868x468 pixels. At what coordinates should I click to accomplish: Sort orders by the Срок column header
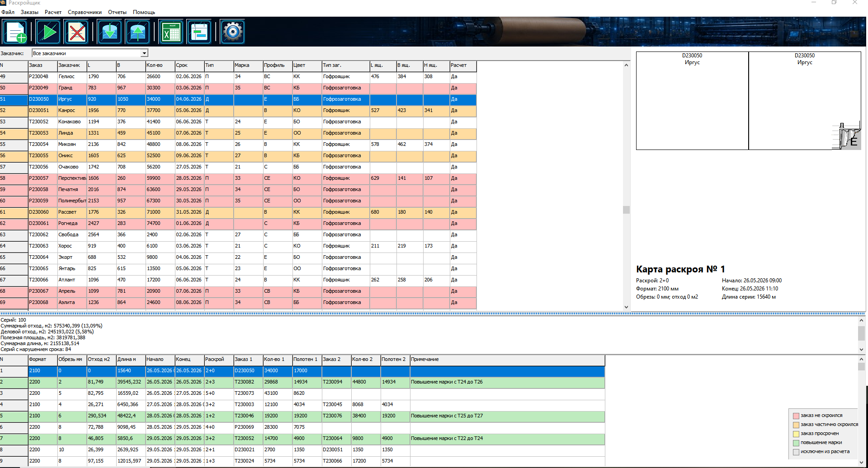coord(189,66)
